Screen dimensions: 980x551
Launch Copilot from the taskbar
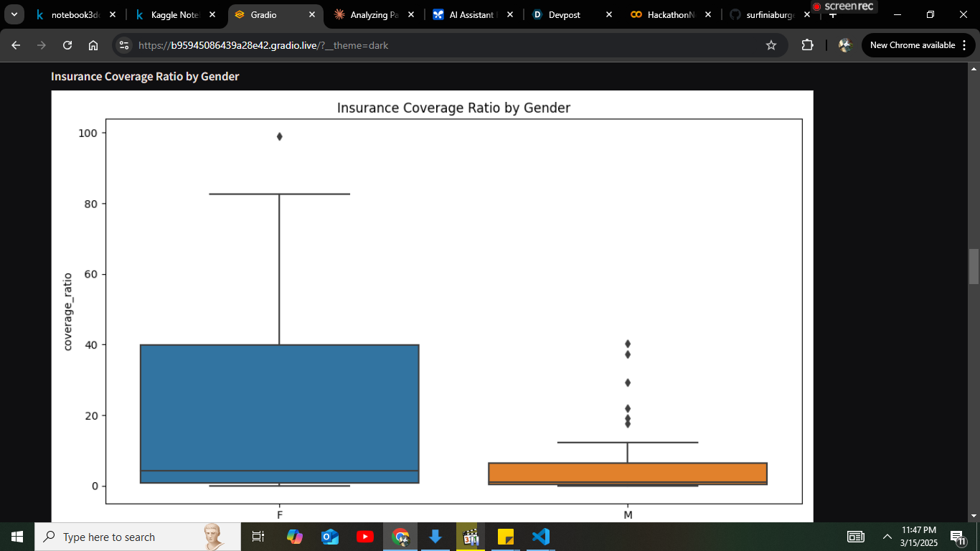[294, 537]
